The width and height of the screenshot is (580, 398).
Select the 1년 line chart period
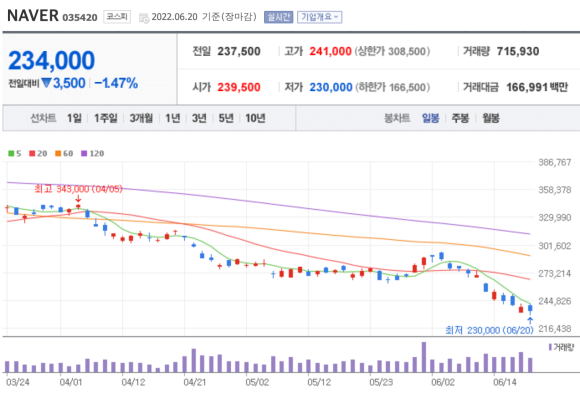[173, 118]
